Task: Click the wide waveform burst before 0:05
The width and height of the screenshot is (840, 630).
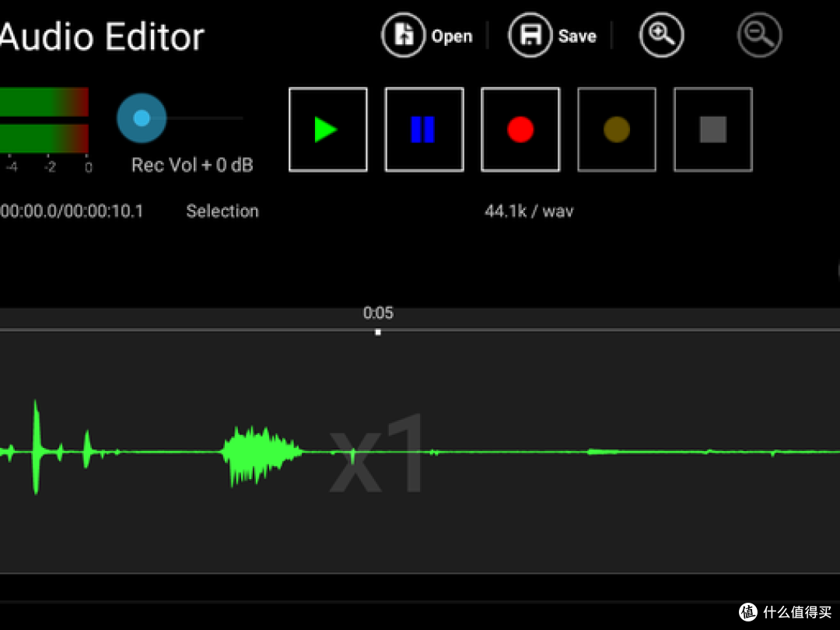Action: tap(262, 455)
